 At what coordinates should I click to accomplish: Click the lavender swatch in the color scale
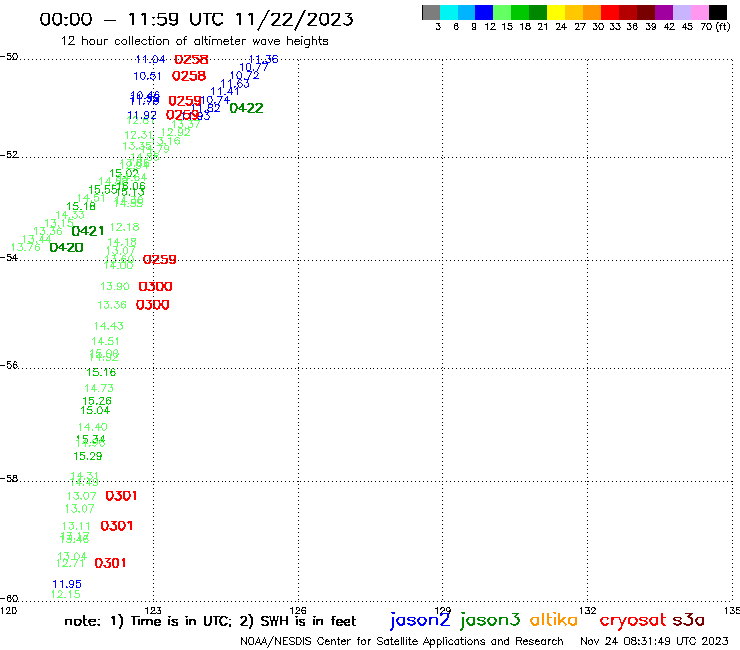coord(681,12)
